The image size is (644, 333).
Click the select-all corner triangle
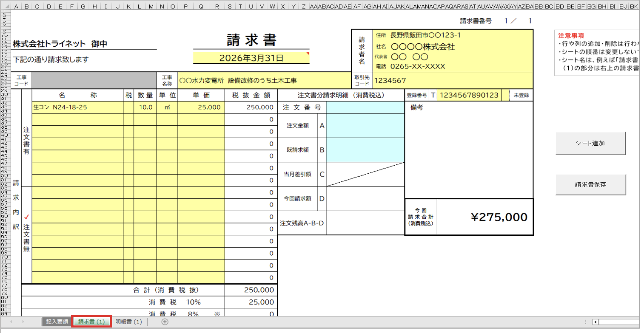pyautogui.click(x=4, y=6)
